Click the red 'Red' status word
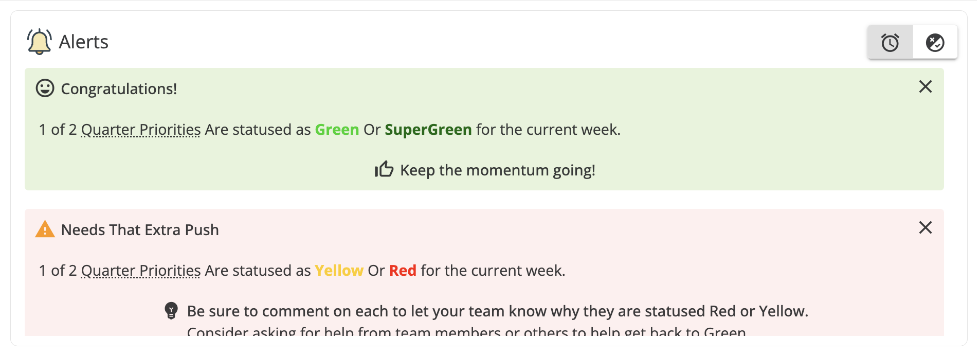Viewport: 980px width, 355px height. 403,271
